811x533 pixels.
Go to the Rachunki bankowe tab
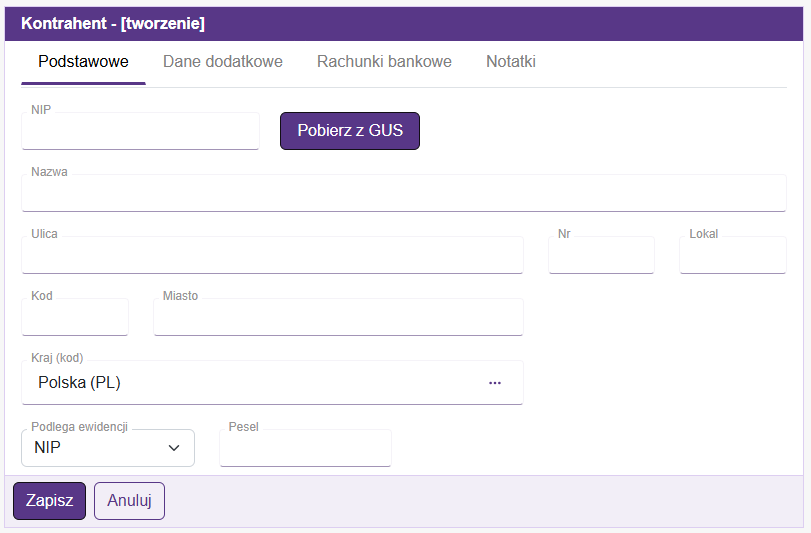click(x=384, y=62)
